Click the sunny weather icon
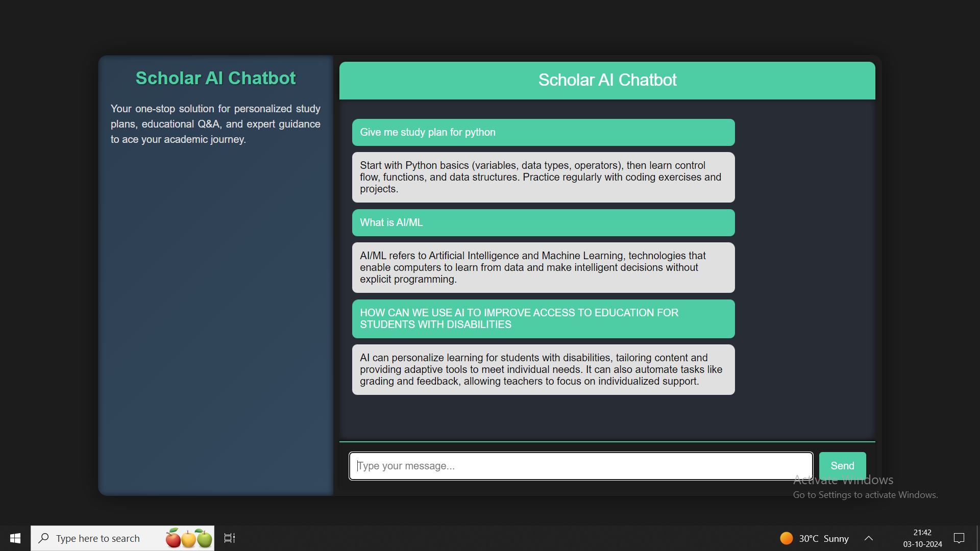Viewport: 980px width, 551px height. [x=787, y=538]
